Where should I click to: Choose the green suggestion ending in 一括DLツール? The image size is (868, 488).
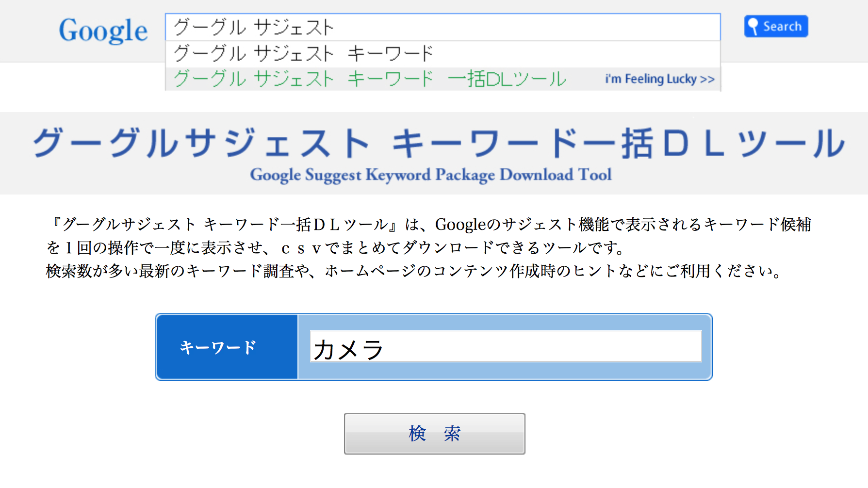(x=370, y=79)
